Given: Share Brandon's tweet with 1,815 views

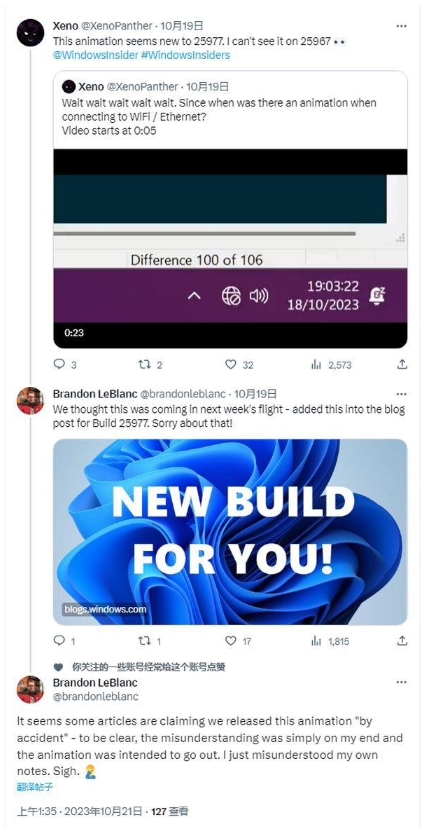Looking at the screenshot, I should [402, 641].
